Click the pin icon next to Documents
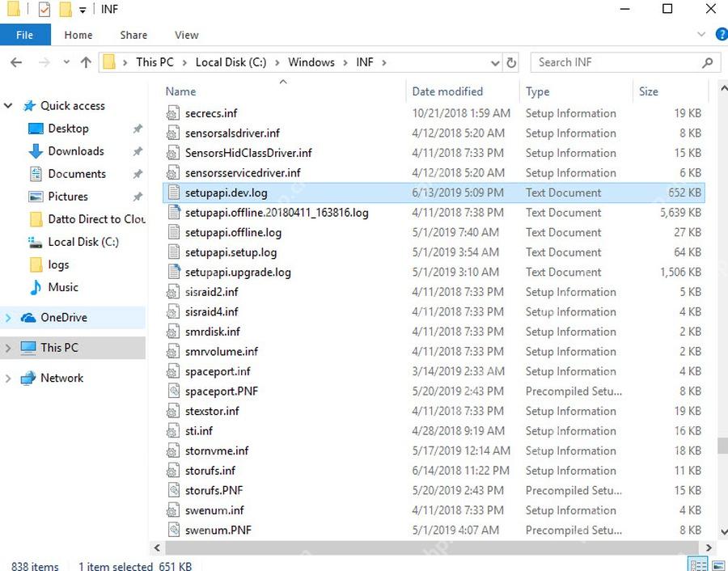728x571 pixels. point(138,174)
